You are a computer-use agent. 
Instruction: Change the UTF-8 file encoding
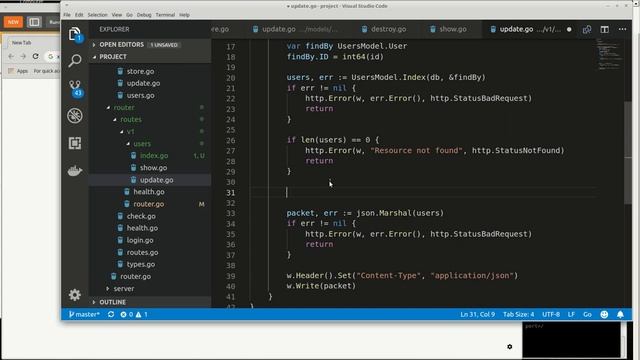pyautogui.click(x=551, y=314)
